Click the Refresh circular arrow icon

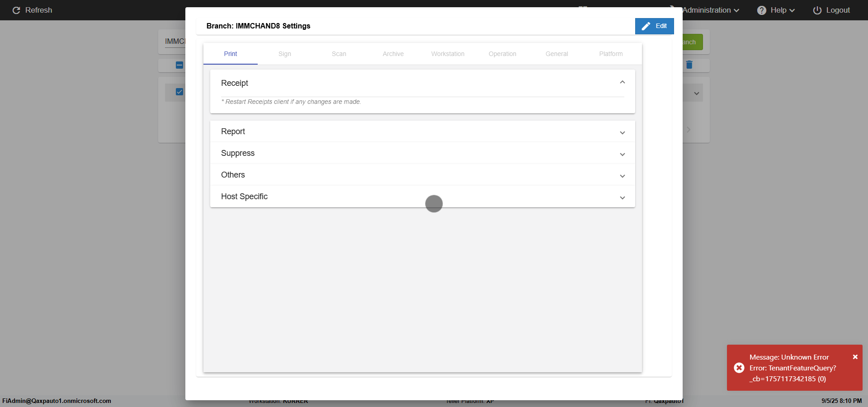[x=16, y=10]
